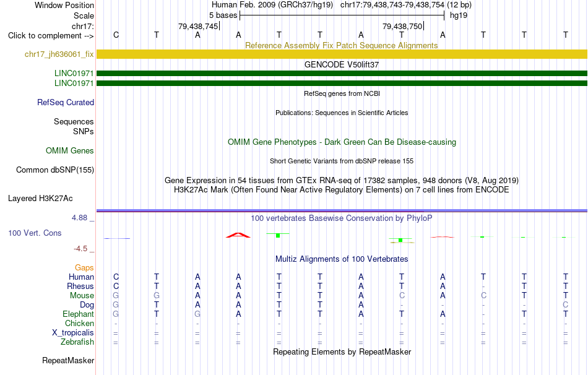Click the first green LINC01971 gene bar
The width and height of the screenshot is (588, 375).
pyautogui.click(x=342, y=73)
